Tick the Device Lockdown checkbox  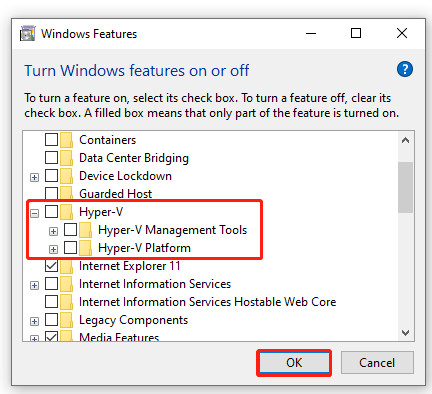(x=51, y=175)
